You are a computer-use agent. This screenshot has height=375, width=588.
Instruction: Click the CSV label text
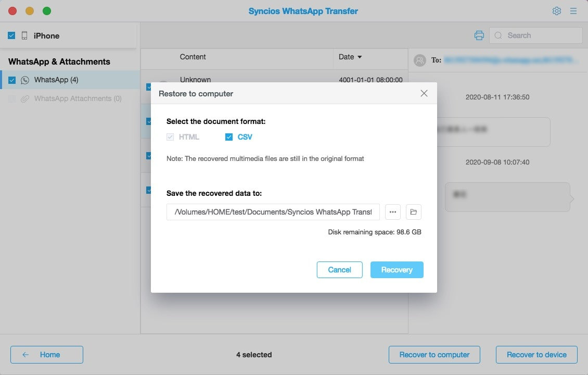pos(245,137)
